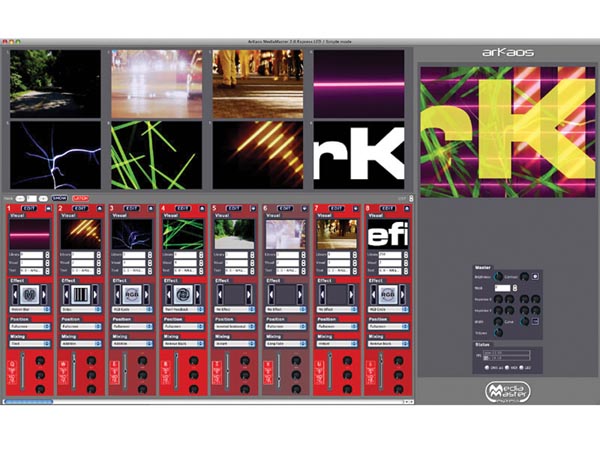Click EDIT button on layer 1
Viewport: 600px width, 450px height.
coord(29,209)
